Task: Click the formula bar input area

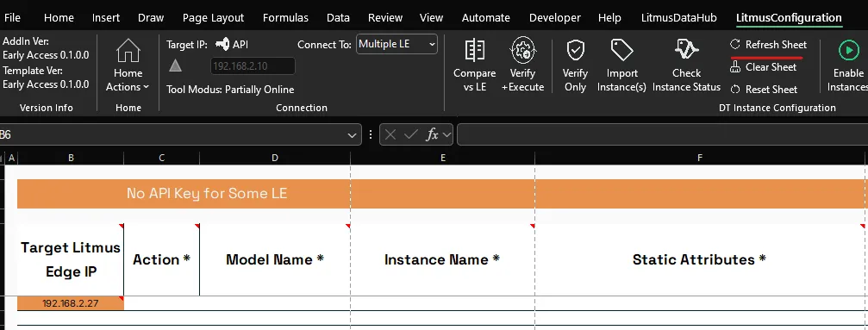Action: (x=662, y=134)
